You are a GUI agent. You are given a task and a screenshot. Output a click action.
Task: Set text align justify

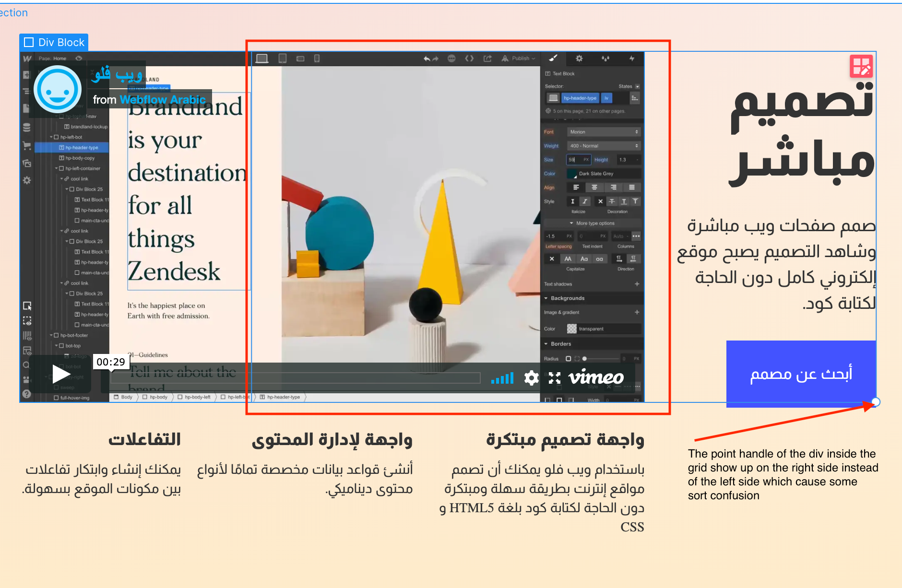[x=632, y=188]
